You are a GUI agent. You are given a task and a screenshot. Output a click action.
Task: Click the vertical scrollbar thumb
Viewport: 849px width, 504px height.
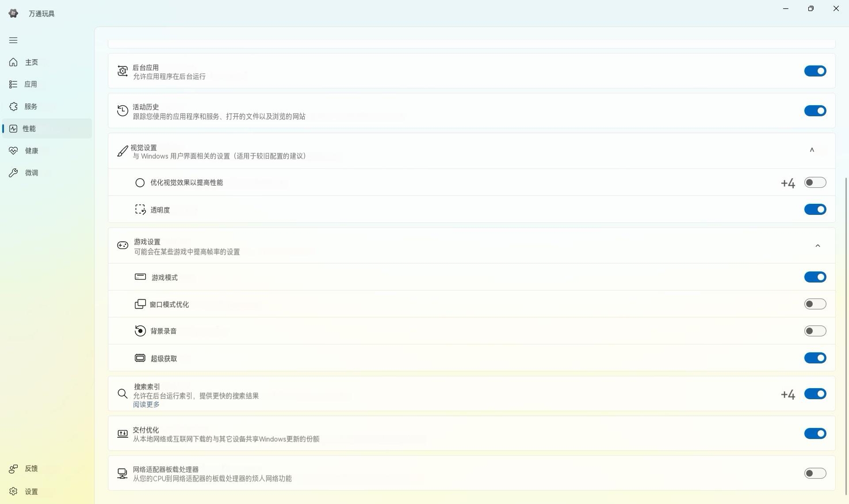(846, 336)
